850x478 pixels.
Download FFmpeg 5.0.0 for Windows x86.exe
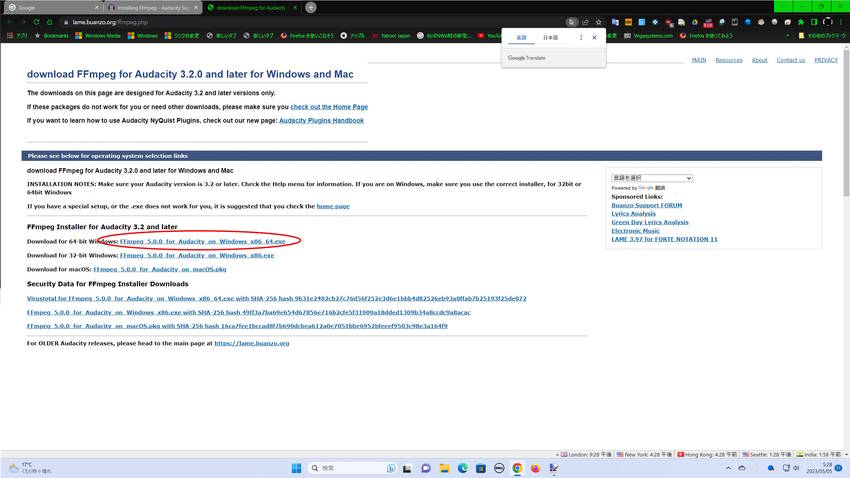point(197,255)
